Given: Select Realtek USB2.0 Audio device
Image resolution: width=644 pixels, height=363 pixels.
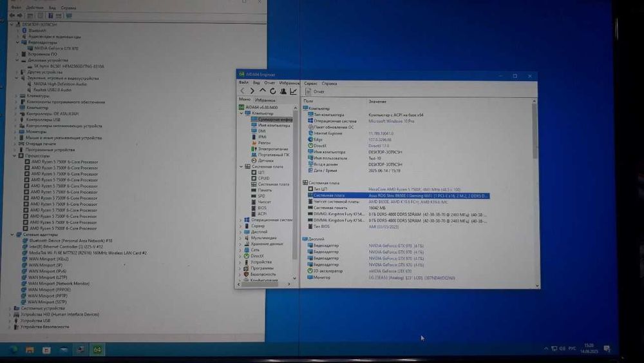Looking at the screenshot, I should tap(49, 90).
